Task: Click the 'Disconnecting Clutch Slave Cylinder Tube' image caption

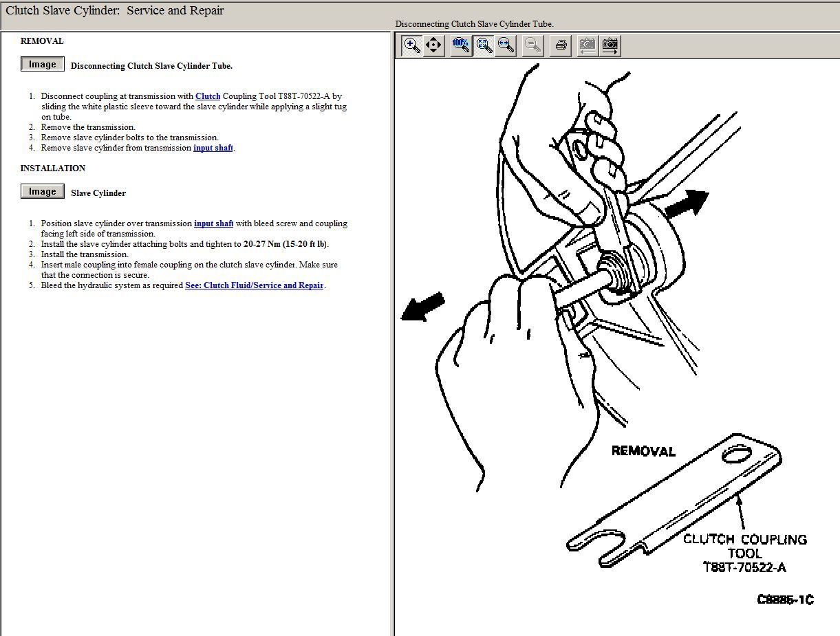Action: [474, 24]
